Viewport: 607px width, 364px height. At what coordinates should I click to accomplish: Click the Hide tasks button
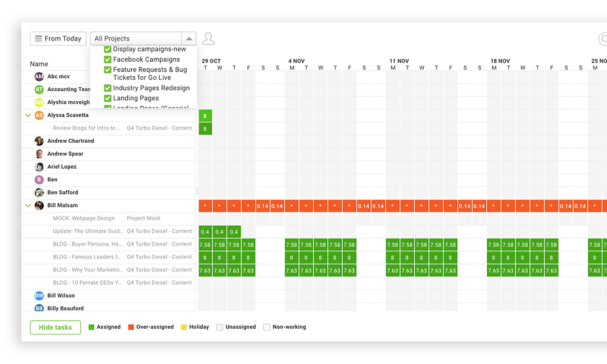(x=55, y=327)
